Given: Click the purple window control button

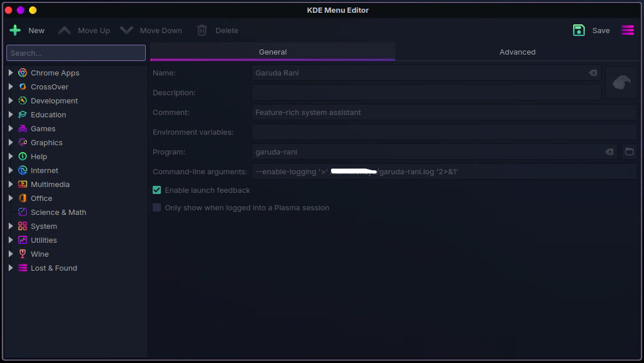Looking at the screenshot, I should point(20,10).
